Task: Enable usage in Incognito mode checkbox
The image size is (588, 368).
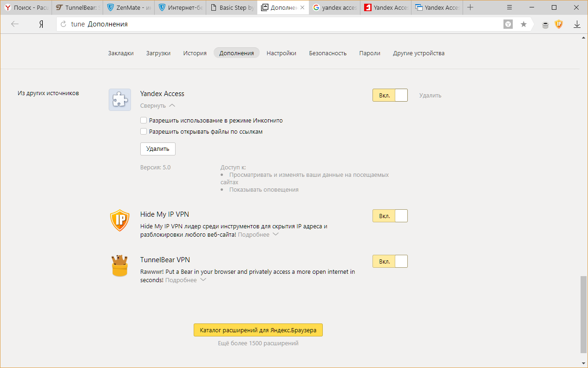Action: coord(144,120)
